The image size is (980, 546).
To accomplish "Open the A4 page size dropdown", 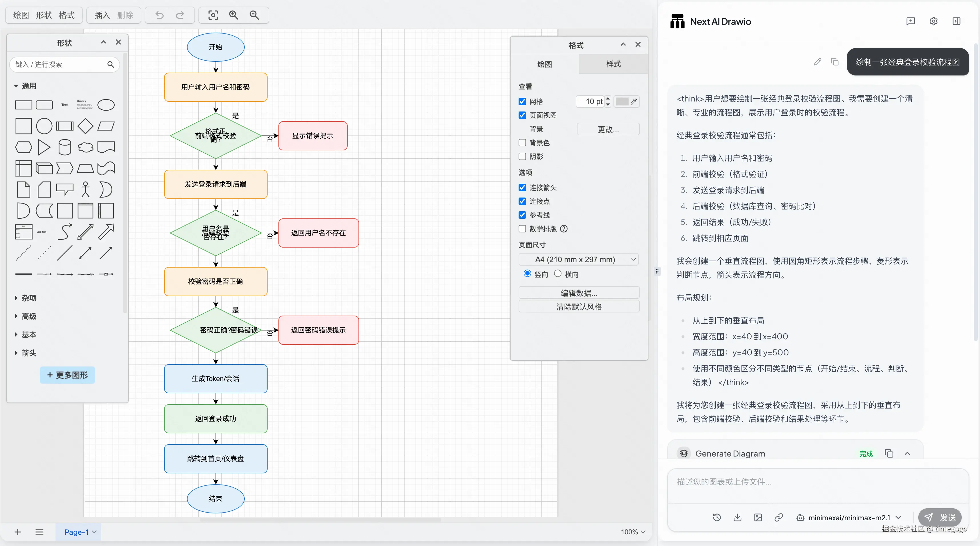I will tap(578, 260).
